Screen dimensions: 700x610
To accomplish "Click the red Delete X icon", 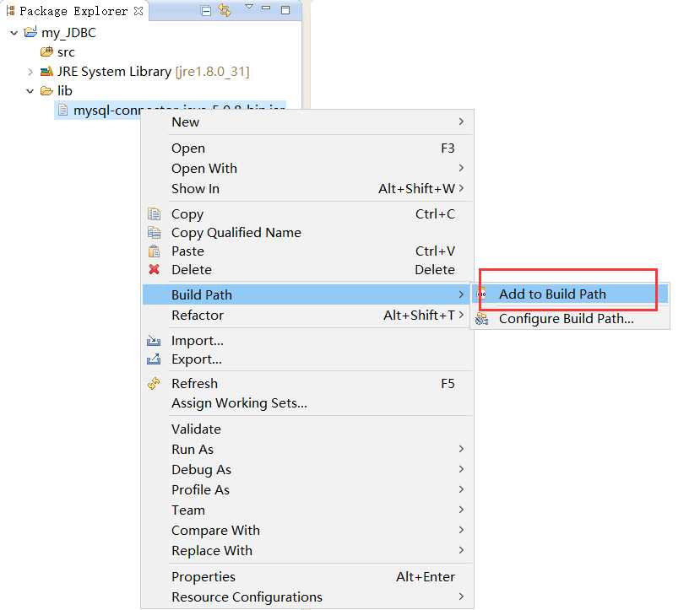I will pos(154,269).
